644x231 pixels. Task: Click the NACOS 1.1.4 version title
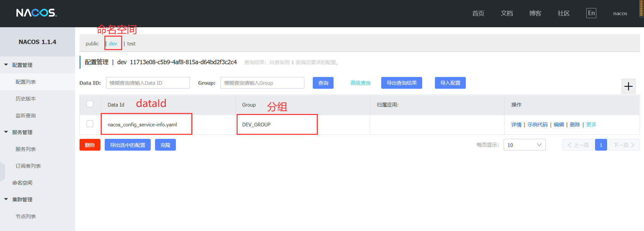[x=37, y=42]
